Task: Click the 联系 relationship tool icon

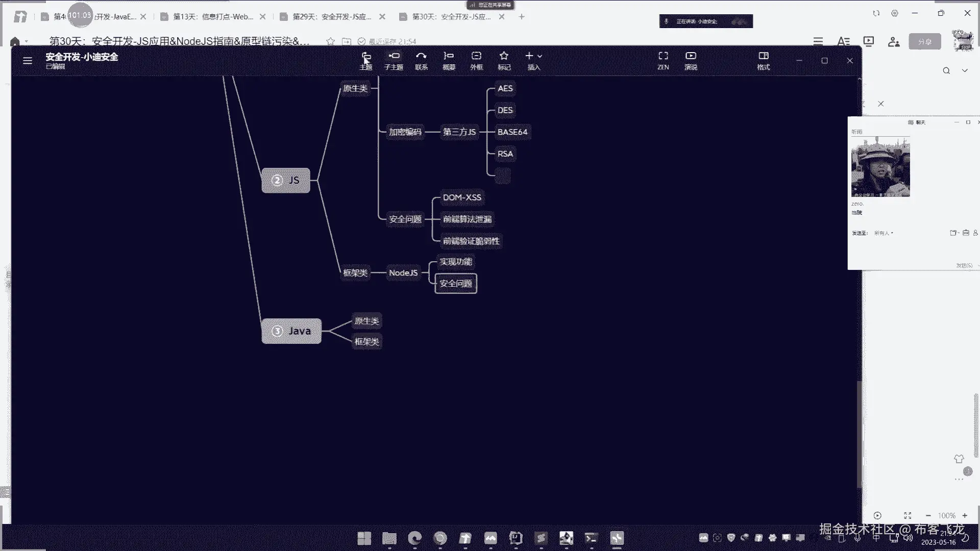Action: coord(421,60)
